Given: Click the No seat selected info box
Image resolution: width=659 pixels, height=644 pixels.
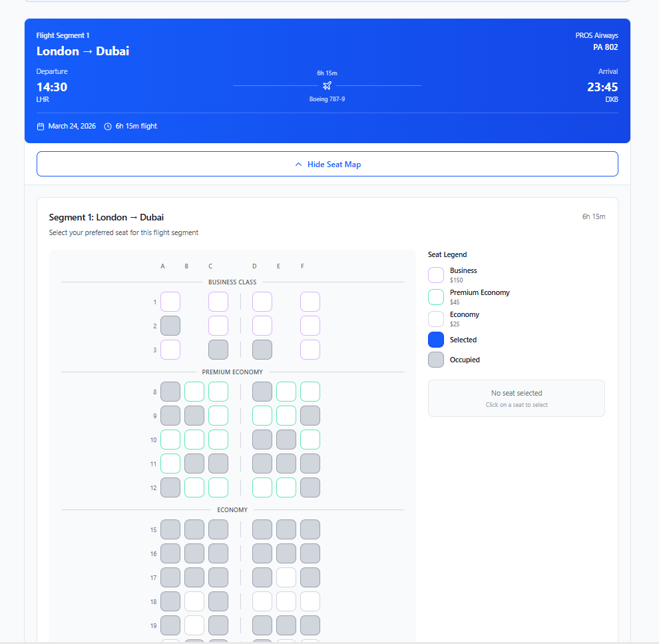Looking at the screenshot, I should point(516,398).
